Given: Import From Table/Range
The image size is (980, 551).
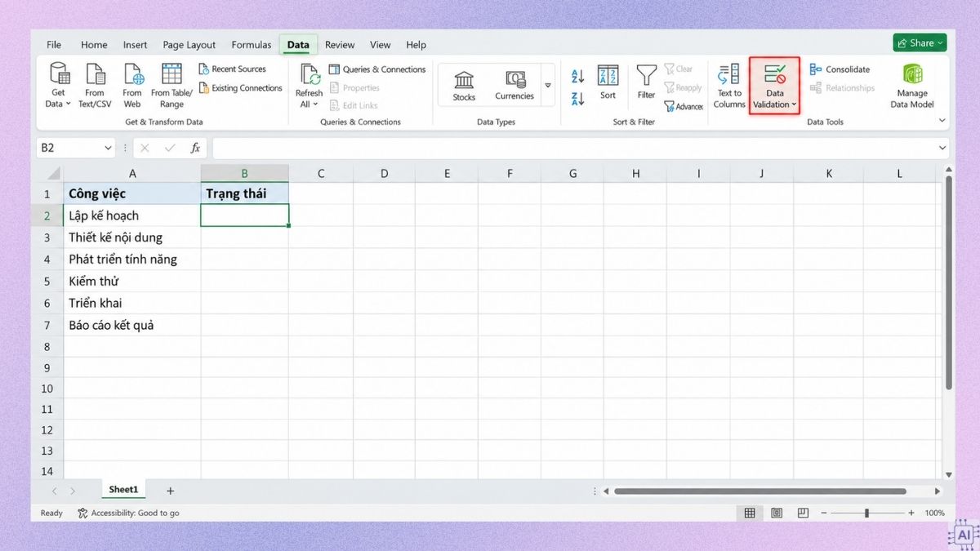Looking at the screenshot, I should (x=171, y=85).
